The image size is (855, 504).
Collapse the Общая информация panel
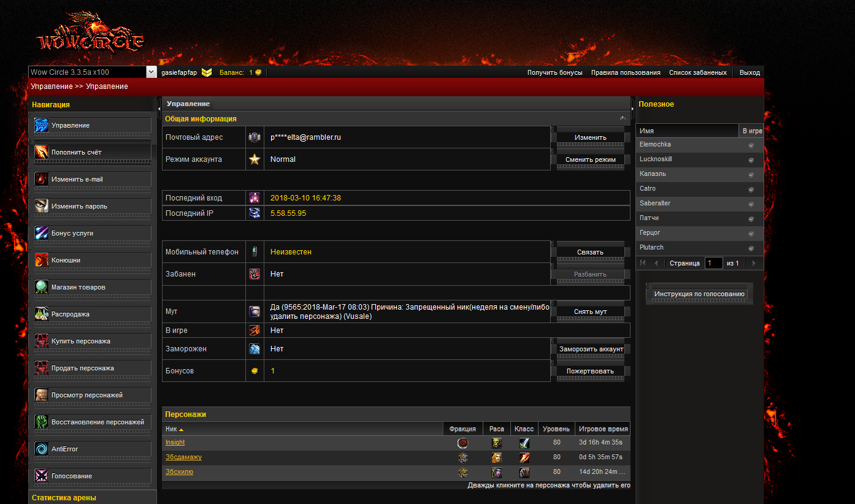(x=623, y=118)
